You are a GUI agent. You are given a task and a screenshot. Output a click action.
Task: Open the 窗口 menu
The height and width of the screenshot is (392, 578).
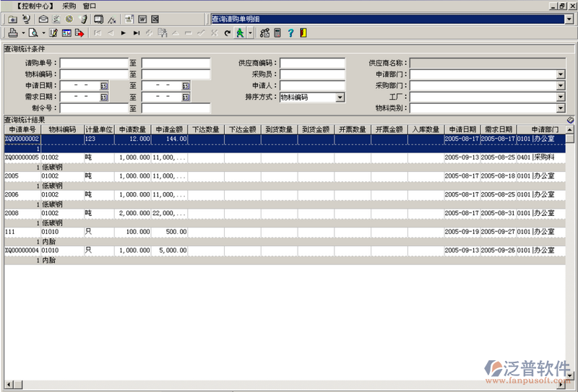tap(90, 5)
